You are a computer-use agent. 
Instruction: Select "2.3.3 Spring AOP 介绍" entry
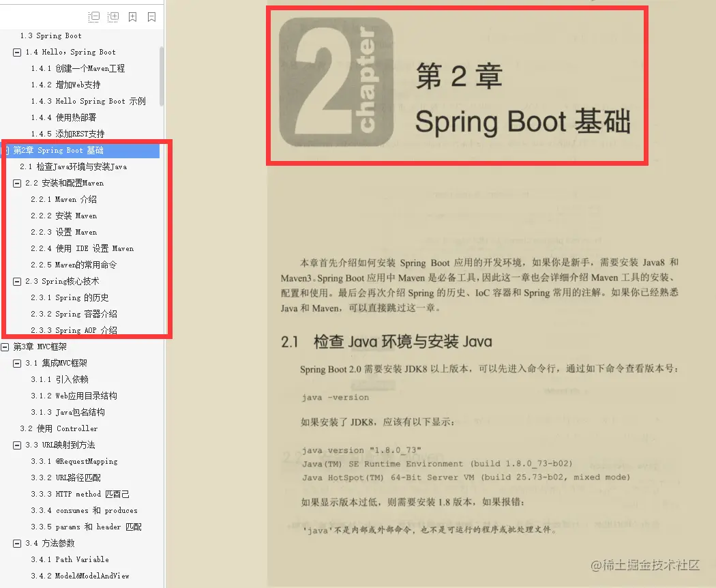pos(80,330)
